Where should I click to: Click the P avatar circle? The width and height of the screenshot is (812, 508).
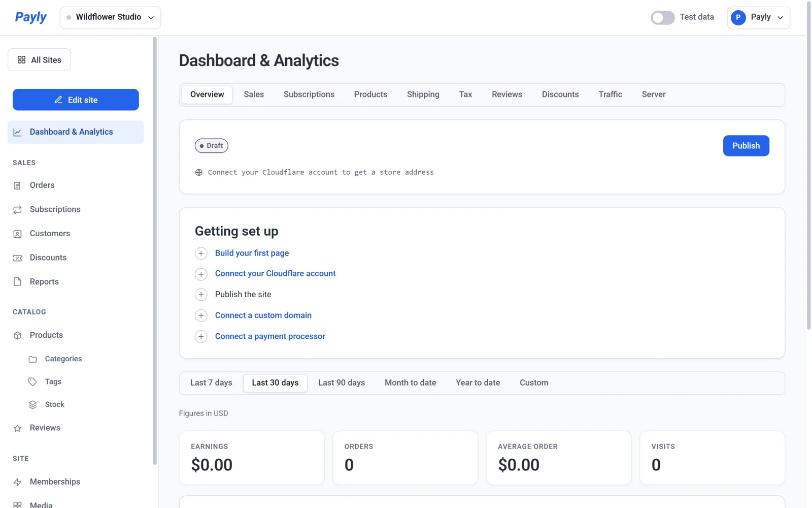[738, 17]
